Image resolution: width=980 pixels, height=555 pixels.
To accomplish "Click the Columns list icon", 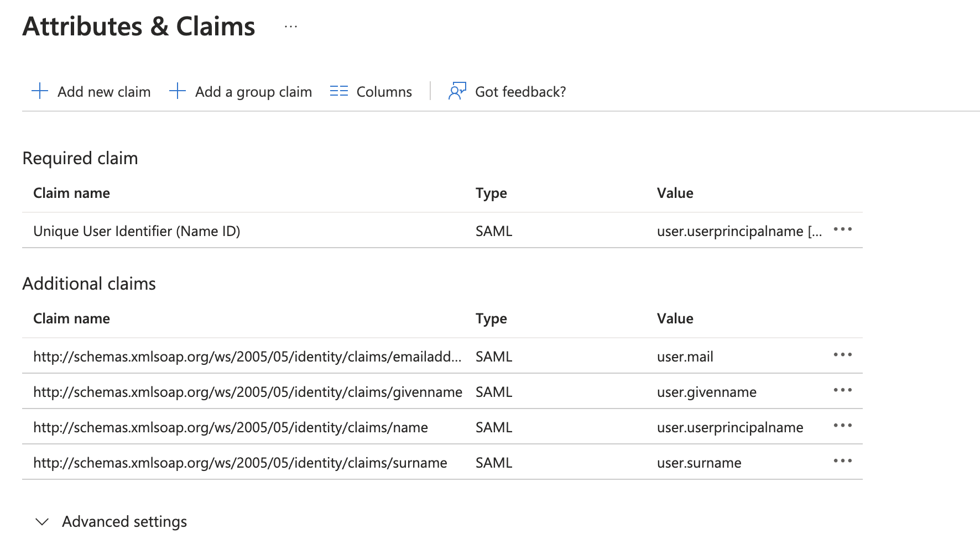I will [x=338, y=91].
